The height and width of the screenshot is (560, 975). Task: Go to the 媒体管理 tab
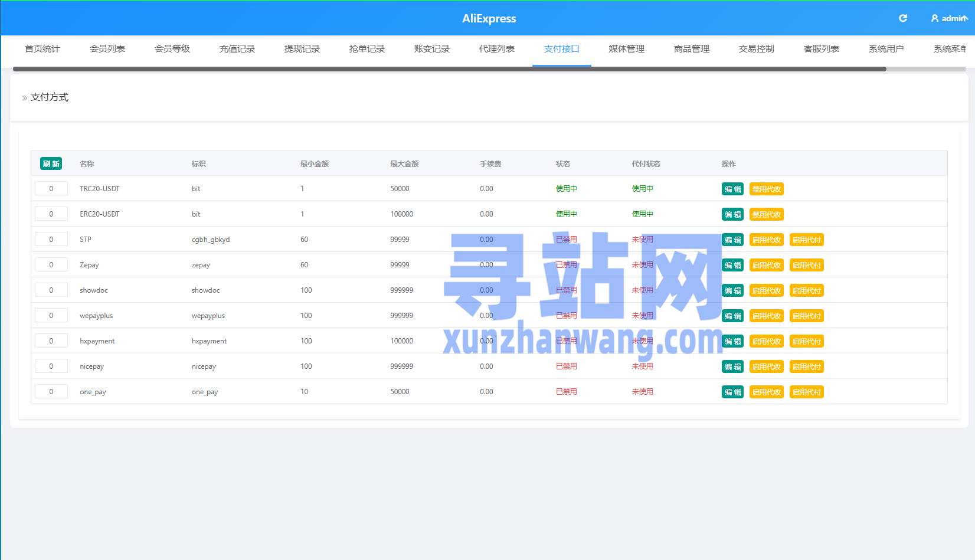[x=627, y=49]
